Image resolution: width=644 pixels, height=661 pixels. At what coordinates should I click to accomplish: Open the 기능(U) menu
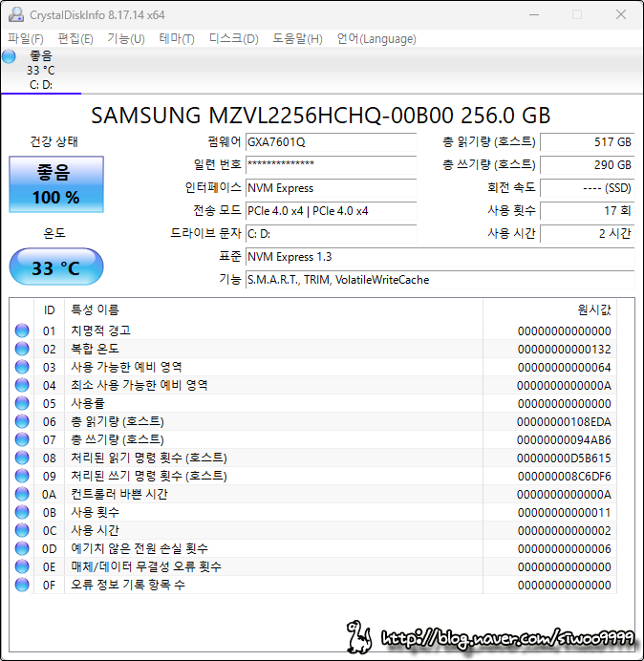pyautogui.click(x=126, y=39)
